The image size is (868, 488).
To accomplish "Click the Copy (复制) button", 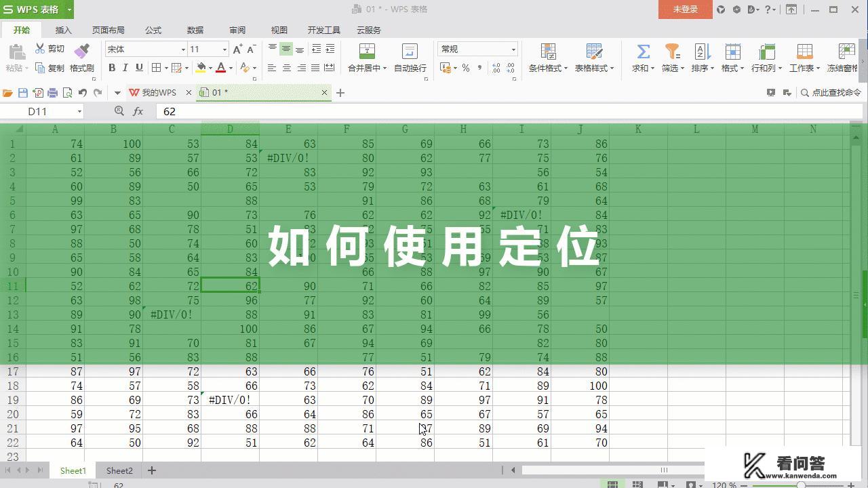I will point(50,68).
